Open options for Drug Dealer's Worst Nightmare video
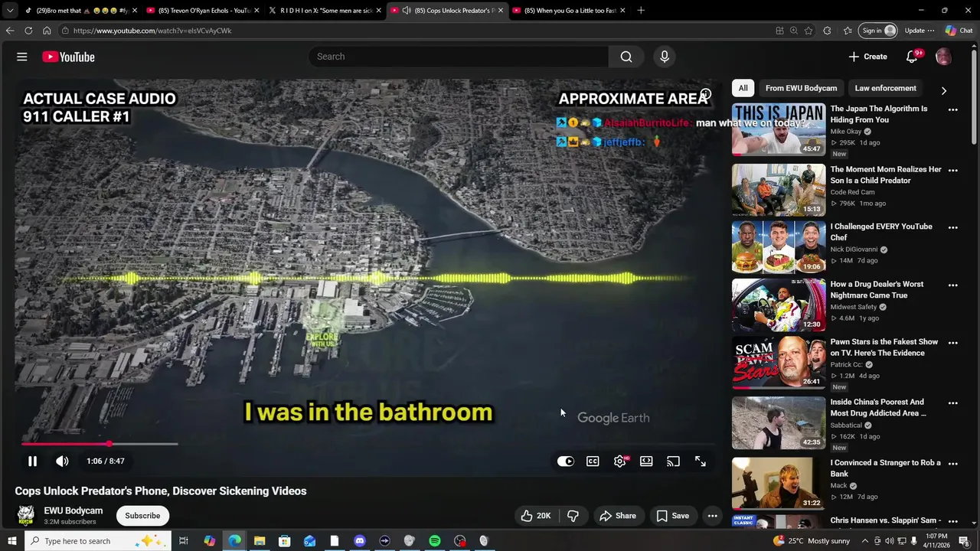980x551 pixels. click(953, 285)
